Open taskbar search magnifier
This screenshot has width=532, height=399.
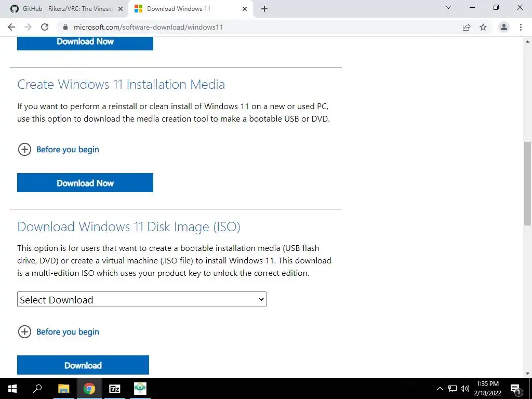tap(37, 389)
